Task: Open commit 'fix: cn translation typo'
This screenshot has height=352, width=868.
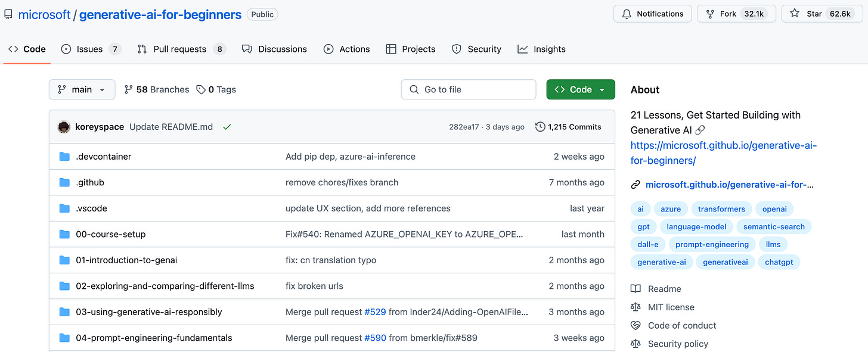Action: (x=331, y=260)
